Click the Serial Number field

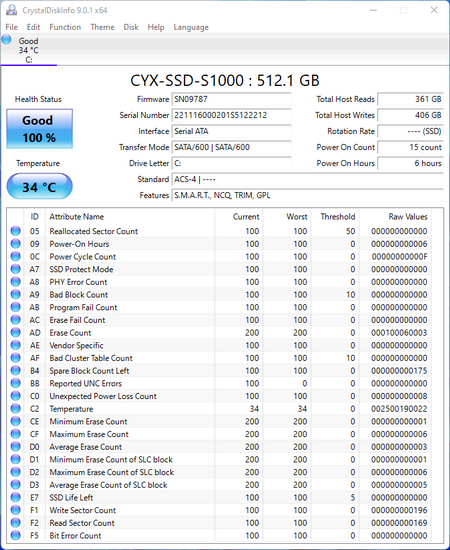[x=231, y=115]
